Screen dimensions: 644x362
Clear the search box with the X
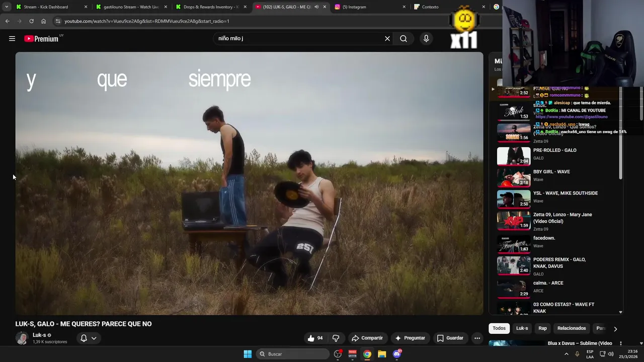(x=387, y=39)
